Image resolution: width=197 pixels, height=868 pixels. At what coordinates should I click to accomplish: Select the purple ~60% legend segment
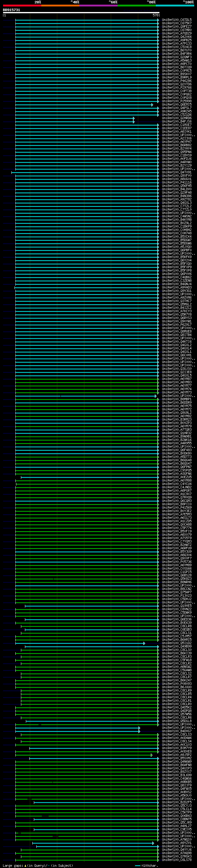click(x=99, y=6)
